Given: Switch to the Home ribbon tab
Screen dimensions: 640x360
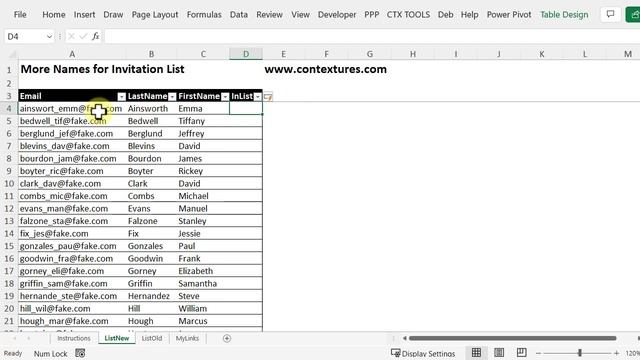Looking at the screenshot, I should coord(53,15).
